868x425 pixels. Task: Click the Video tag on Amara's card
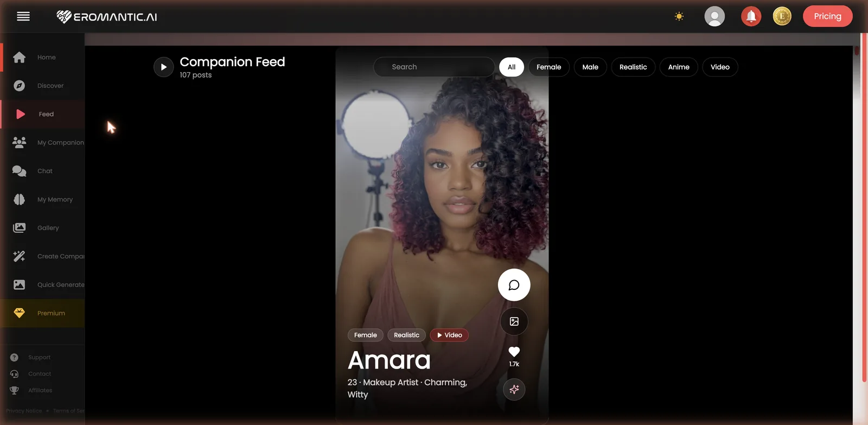449,335
